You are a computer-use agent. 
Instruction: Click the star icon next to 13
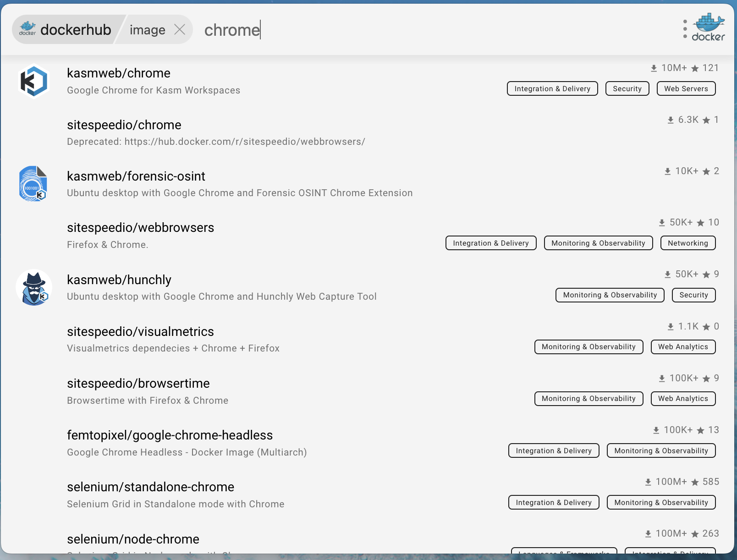point(700,430)
